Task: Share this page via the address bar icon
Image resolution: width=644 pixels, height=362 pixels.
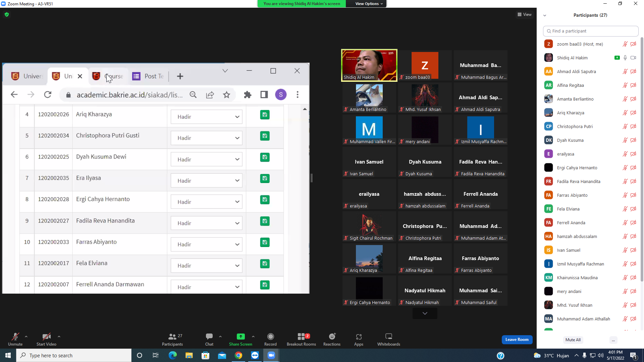Action: (x=210, y=95)
